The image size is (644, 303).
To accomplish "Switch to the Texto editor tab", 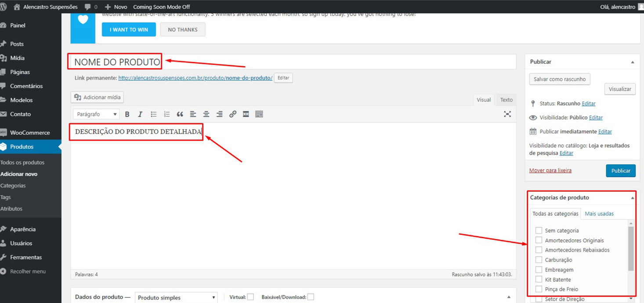I will (506, 100).
